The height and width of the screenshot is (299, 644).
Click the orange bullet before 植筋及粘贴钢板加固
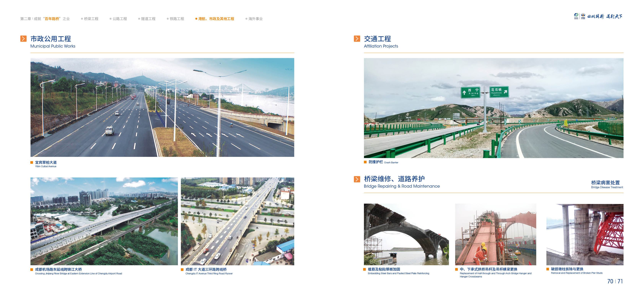pyautogui.click(x=365, y=269)
